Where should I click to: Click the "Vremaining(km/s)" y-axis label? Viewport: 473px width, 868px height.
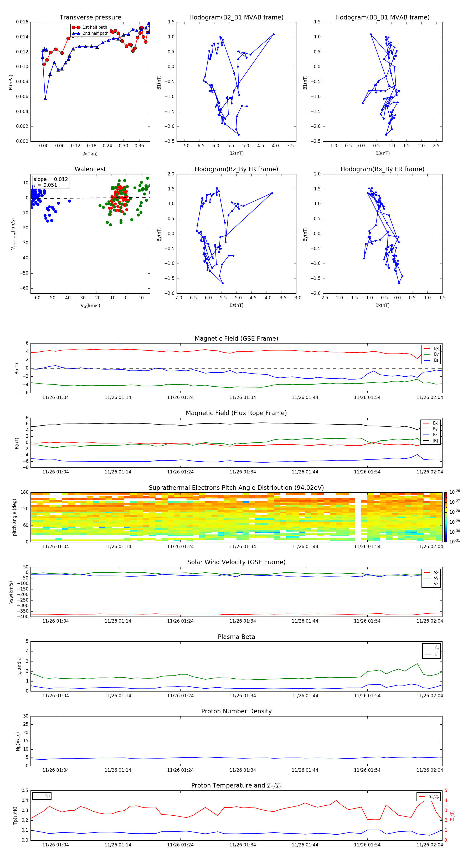[13, 234]
